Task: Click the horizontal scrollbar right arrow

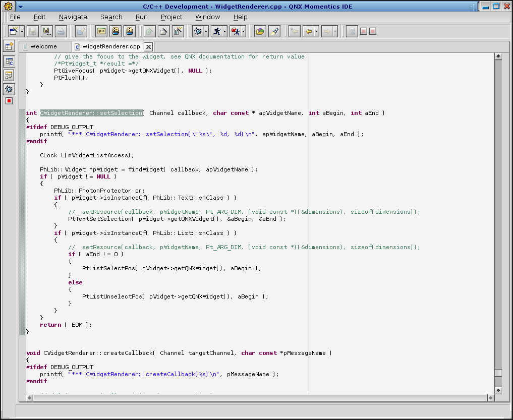Action: click(490, 398)
